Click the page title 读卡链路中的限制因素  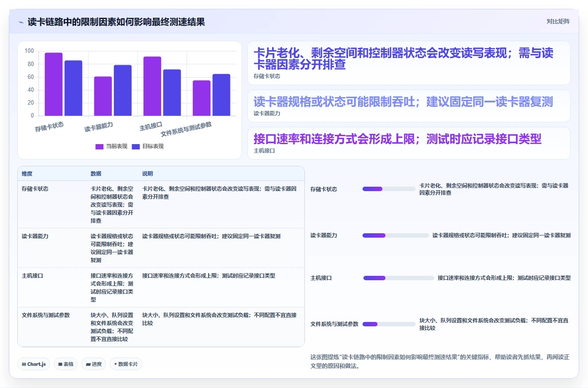(x=117, y=22)
